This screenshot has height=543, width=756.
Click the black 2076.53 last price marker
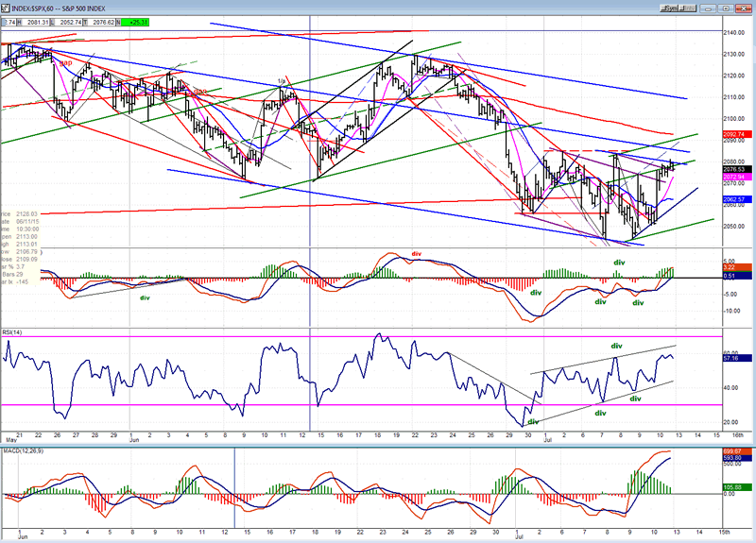[x=736, y=168]
